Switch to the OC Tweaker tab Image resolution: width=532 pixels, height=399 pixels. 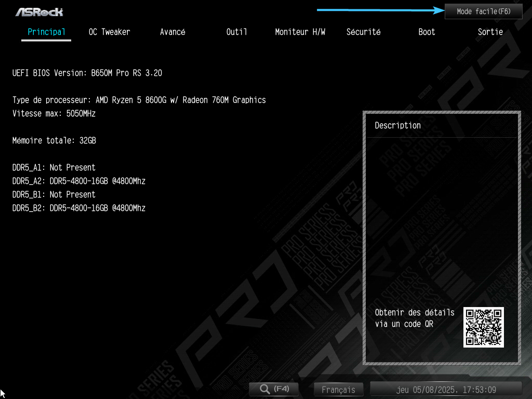tap(109, 32)
